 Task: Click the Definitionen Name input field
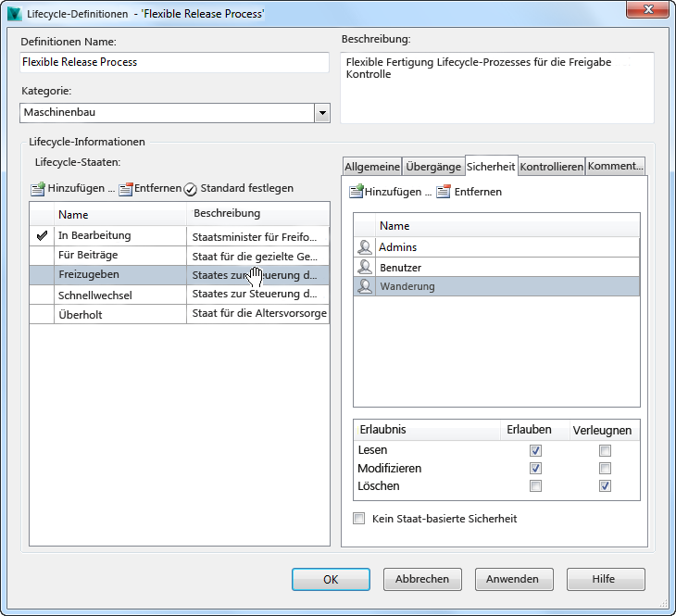(x=174, y=62)
